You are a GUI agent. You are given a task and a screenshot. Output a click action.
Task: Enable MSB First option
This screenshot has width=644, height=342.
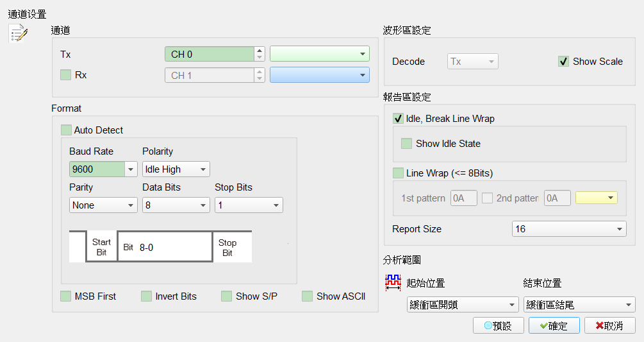click(x=66, y=296)
